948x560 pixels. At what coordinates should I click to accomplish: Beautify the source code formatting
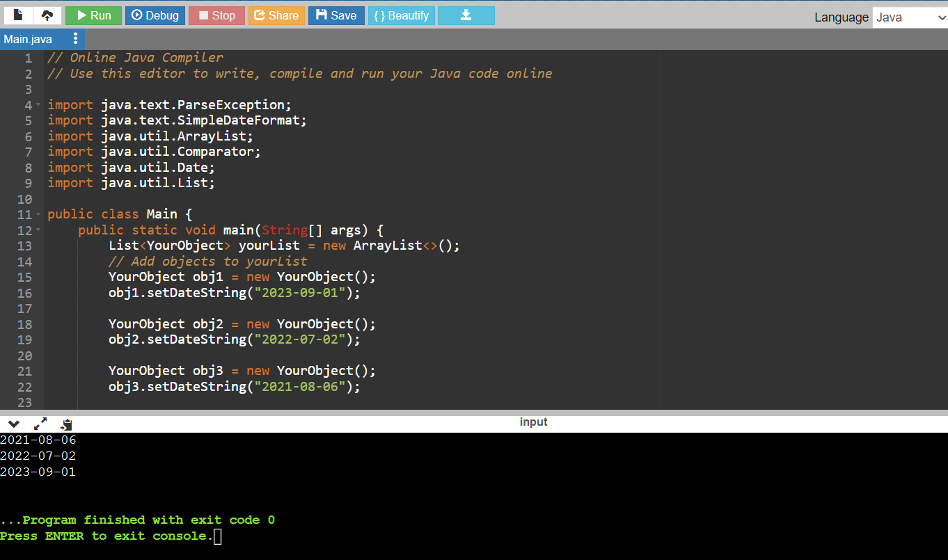(x=401, y=15)
